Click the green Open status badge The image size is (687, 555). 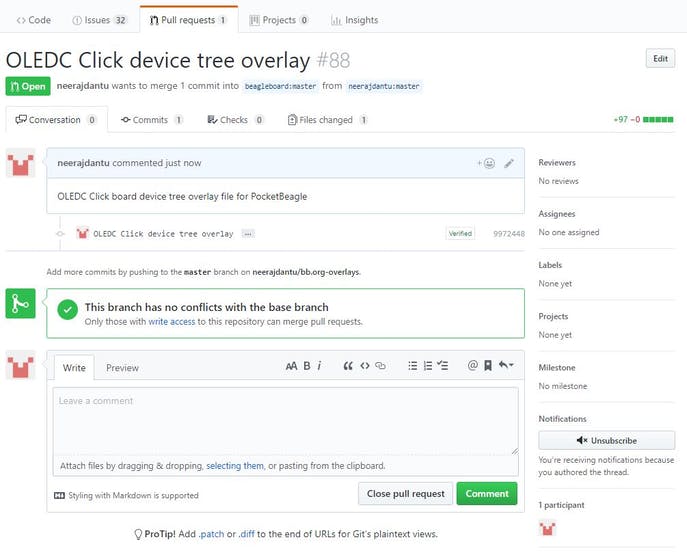[x=28, y=86]
